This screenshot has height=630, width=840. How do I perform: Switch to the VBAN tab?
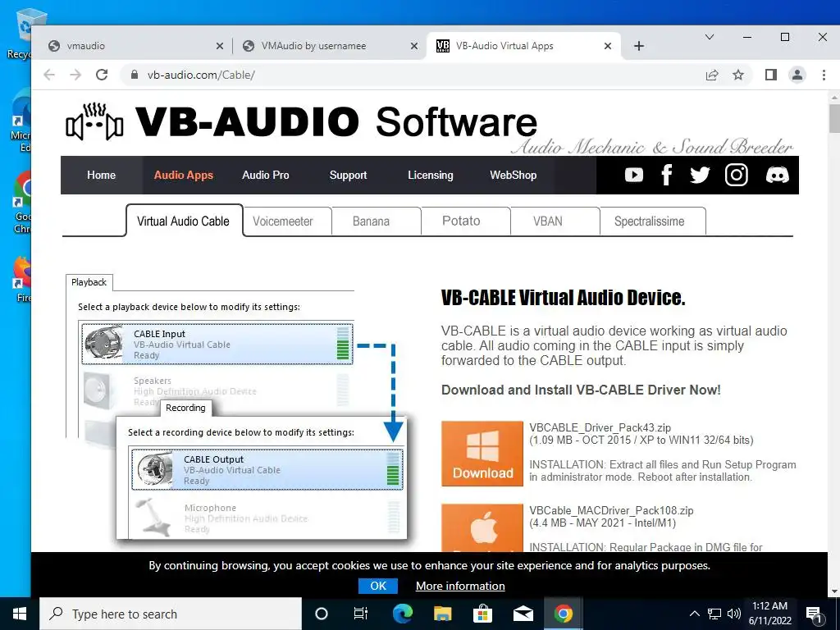pos(555,221)
